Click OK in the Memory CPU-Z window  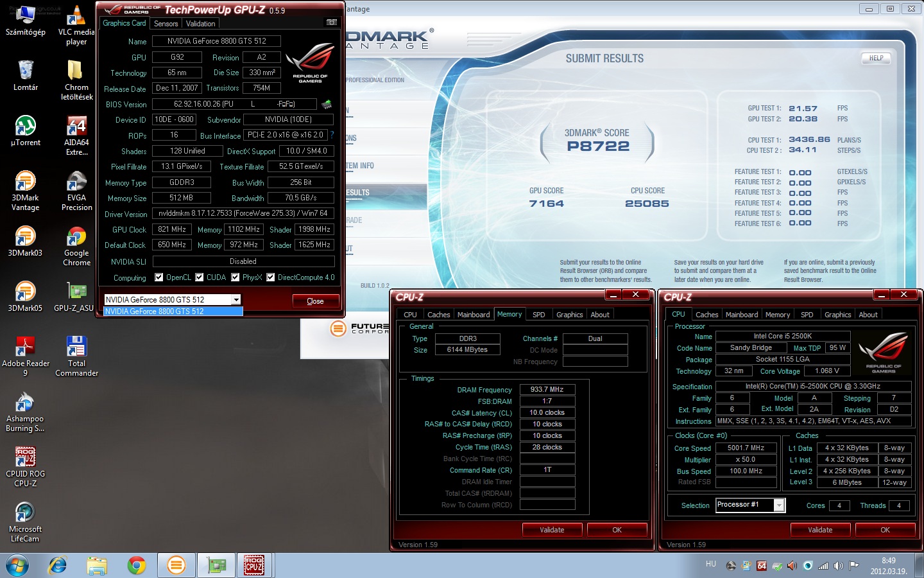tap(617, 530)
